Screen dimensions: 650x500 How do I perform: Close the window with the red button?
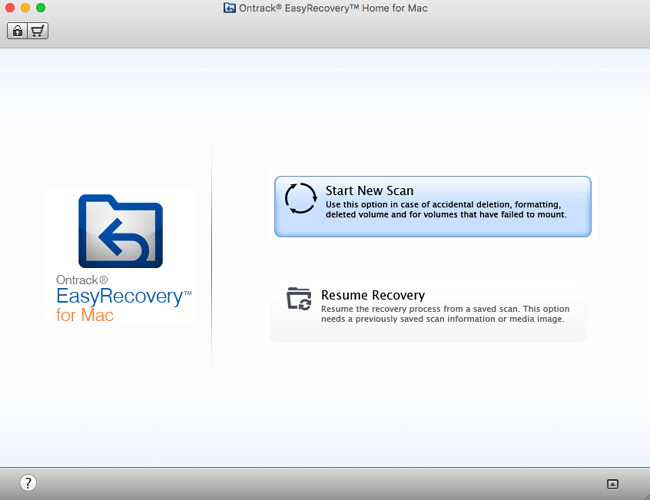point(10,8)
